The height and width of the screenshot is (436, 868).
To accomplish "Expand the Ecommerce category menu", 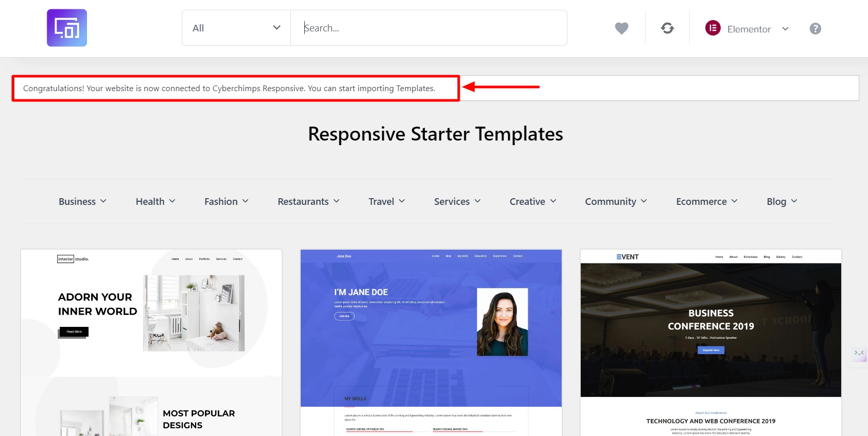I will click(707, 201).
